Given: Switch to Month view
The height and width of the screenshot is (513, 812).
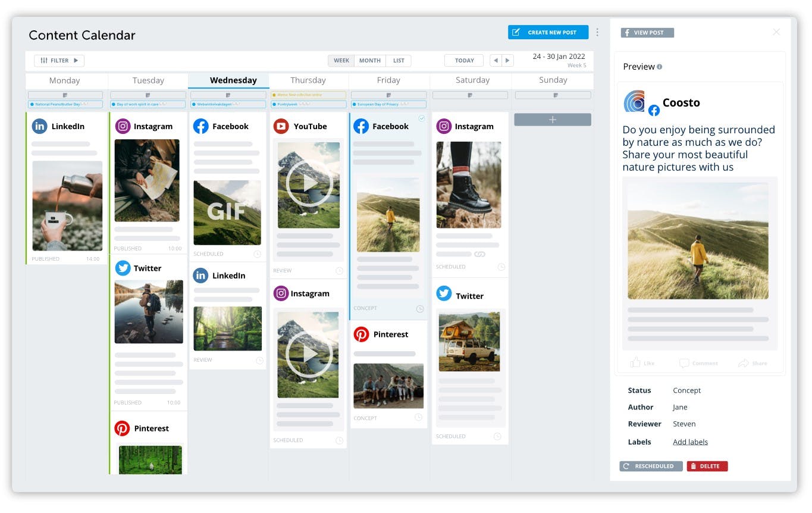Looking at the screenshot, I should 370,61.
